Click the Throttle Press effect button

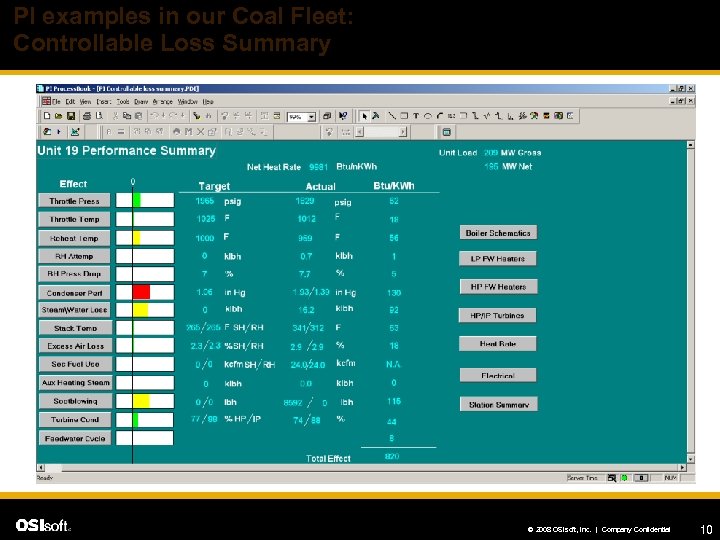(x=74, y=201)
